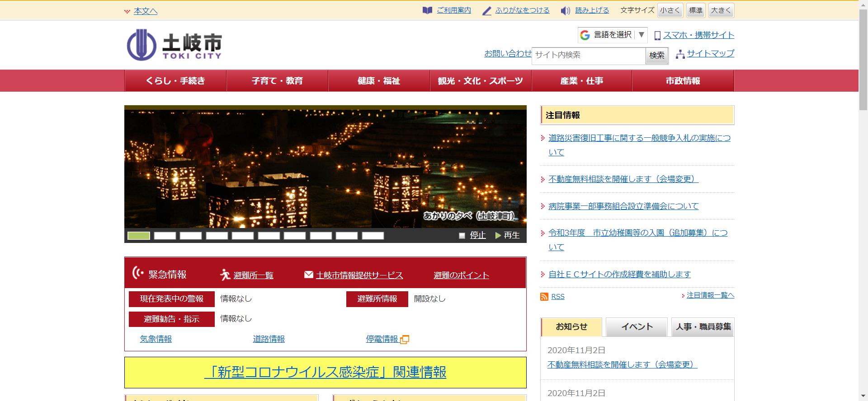Click the Toki City logo

(175, 45)
